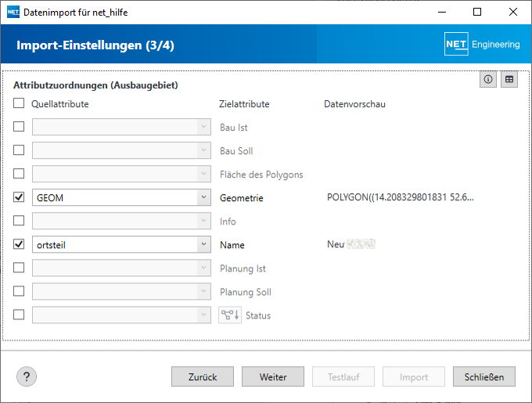Screen dimensions: 532x403
Task: Enable the Bau Soll checkbox
Action: coord(19,150)
